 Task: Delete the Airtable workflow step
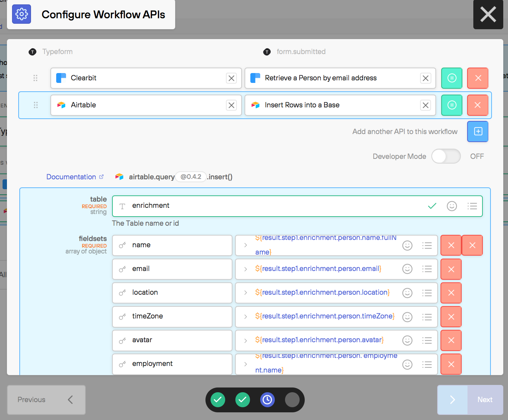[478, 105]
